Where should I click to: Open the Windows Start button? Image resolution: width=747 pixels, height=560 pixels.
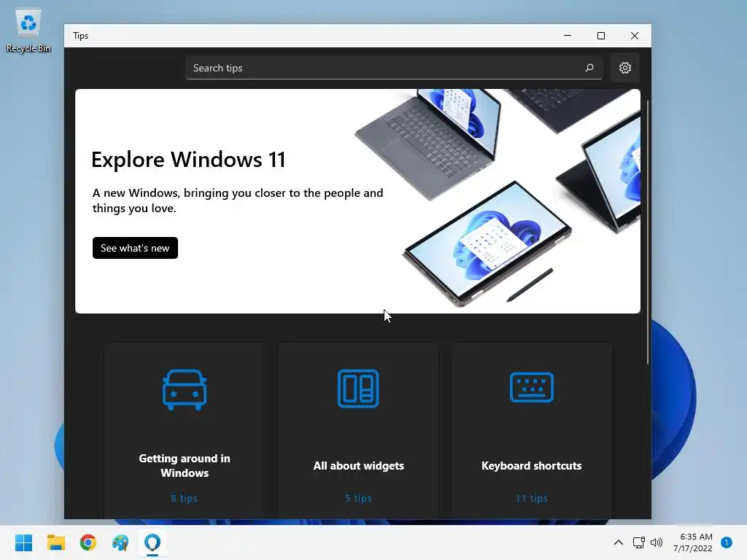tap(24, 542)
